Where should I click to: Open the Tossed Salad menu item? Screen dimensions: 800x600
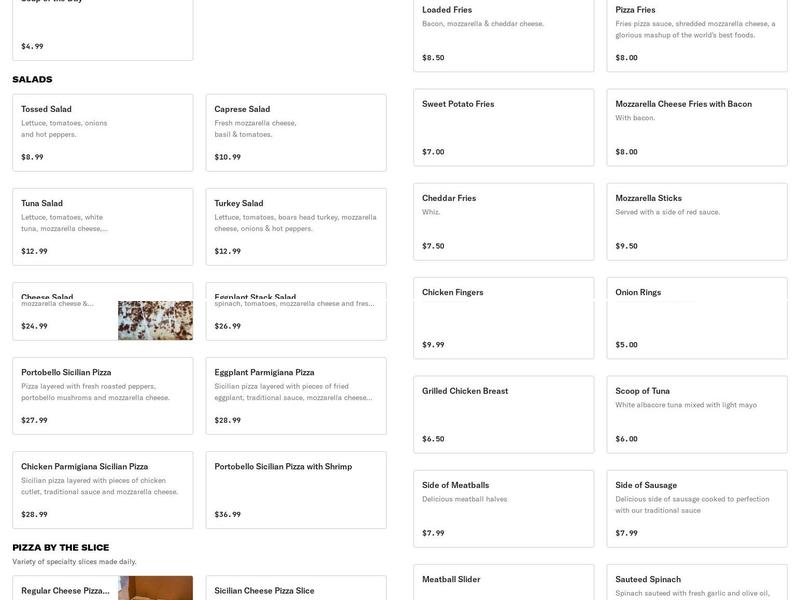[102, 132]
